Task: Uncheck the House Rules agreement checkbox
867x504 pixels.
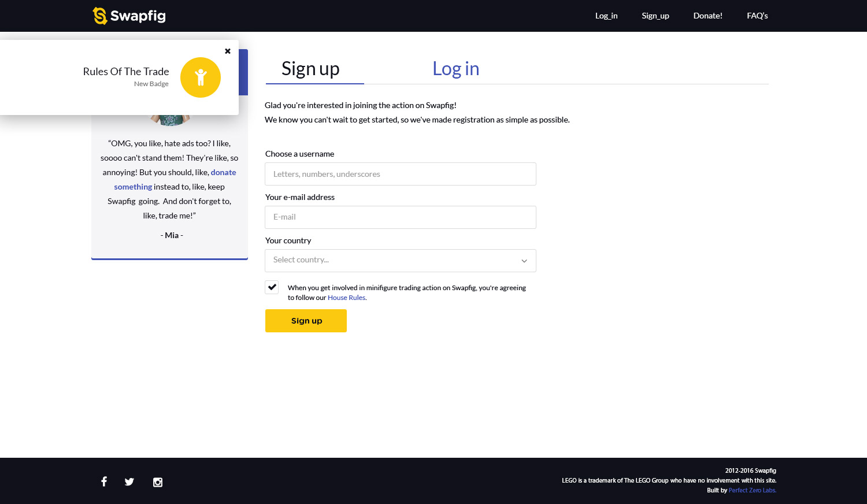Action: pos(272,287)
